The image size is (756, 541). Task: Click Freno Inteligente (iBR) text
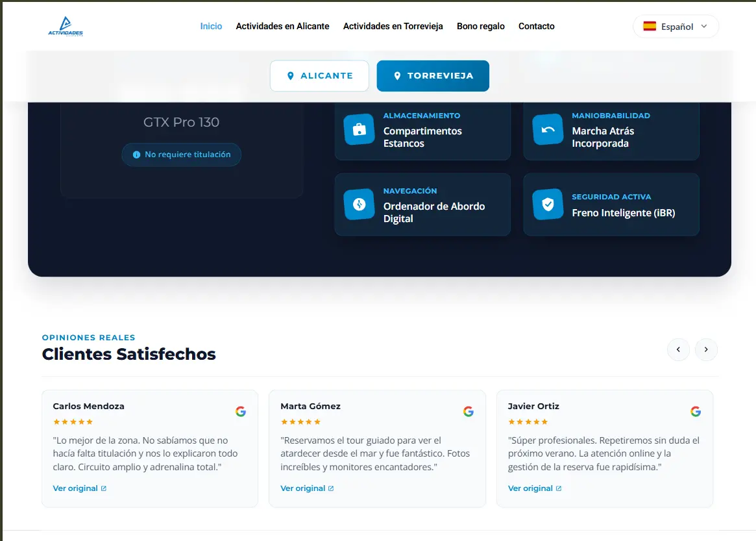pyautogui.click(x=624, y=213)
